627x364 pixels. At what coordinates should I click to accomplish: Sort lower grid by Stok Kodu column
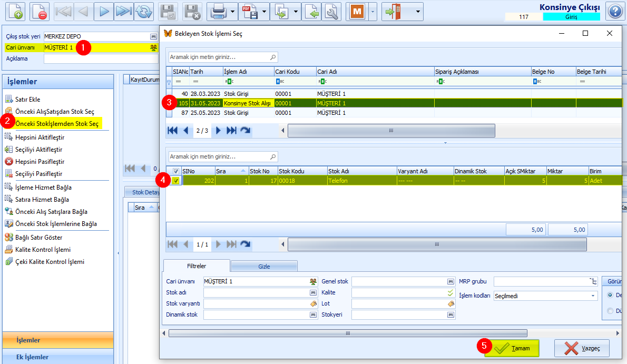[x=302, y=171]
